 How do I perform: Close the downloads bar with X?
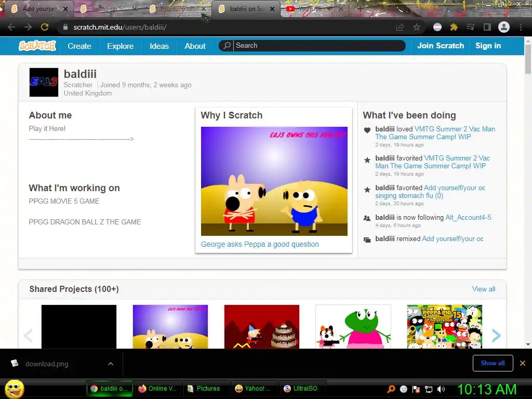[x=523, y=363]
